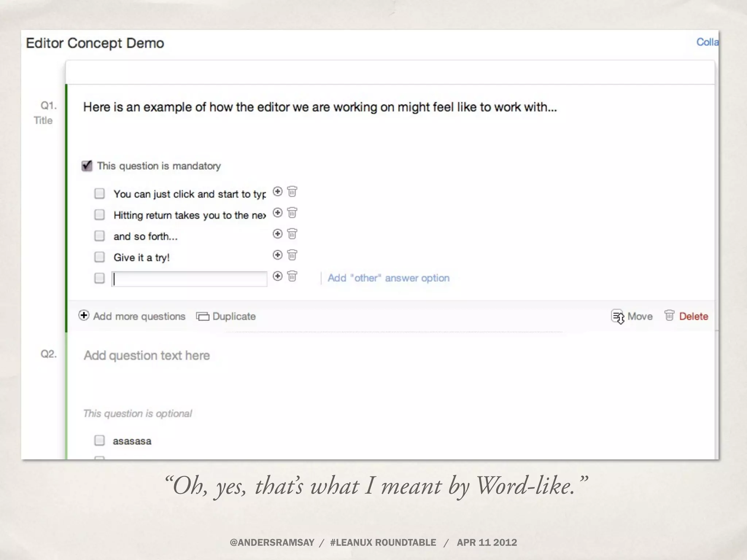The image size is (747, 560).
Task: Click 'Add "other" answer option' link
Action: coord(388,278)
